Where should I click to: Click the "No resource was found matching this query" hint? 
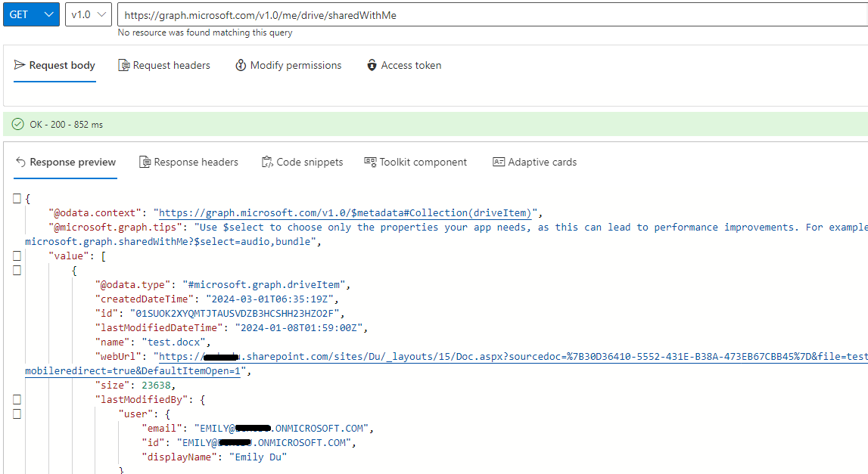pyautogui.click(x=205, y=33)
